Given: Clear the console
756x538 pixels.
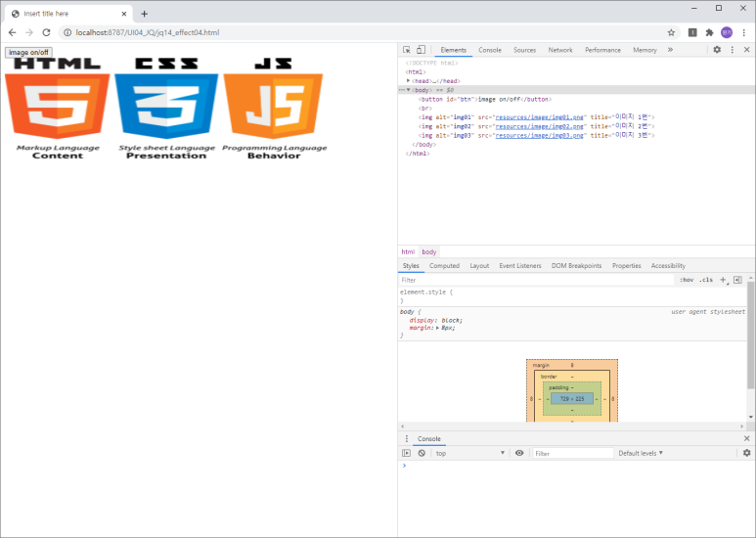Looking at the screenshot, I should 422,453.
